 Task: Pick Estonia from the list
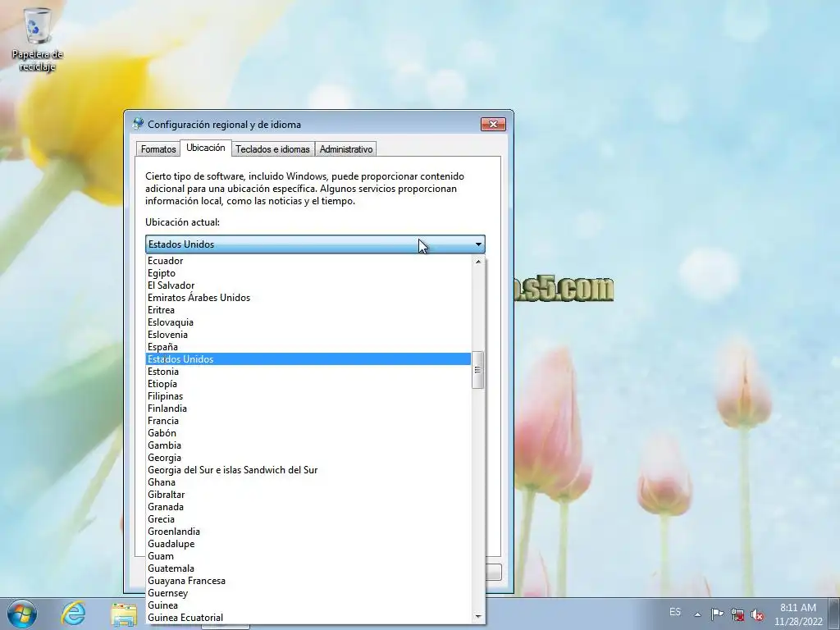pyautogui.click(x=308, y=372)
